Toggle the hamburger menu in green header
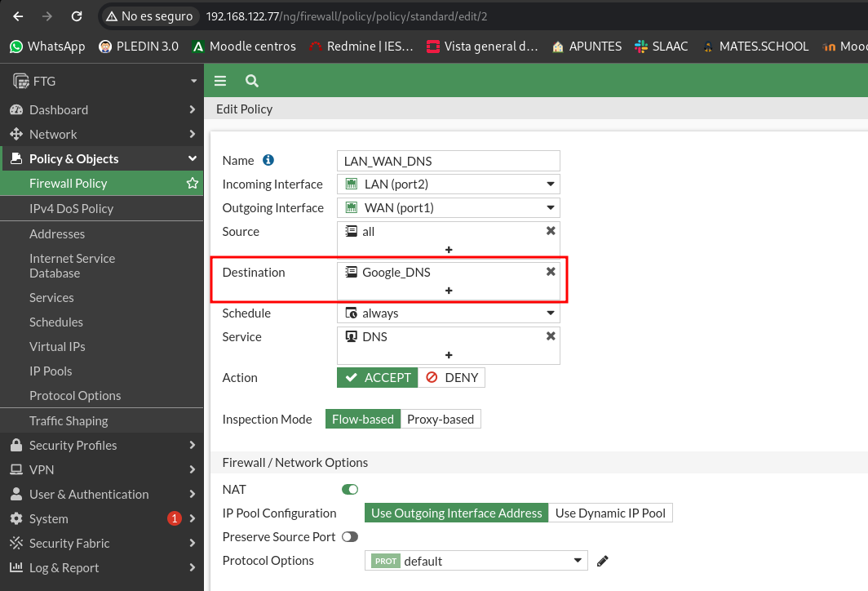Viewport: 868px width, 591px height. pyautogui.click(x=220, y=81)
